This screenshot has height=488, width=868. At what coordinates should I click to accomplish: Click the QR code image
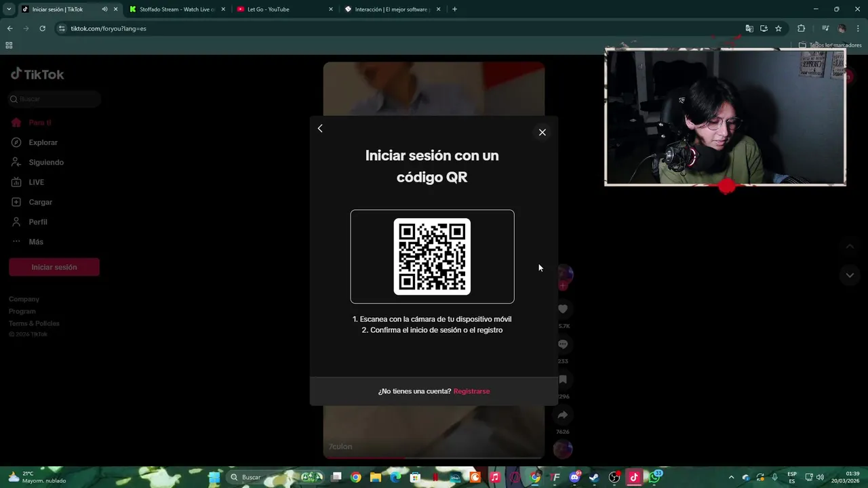pyautogui.click(x=432, y=256)
